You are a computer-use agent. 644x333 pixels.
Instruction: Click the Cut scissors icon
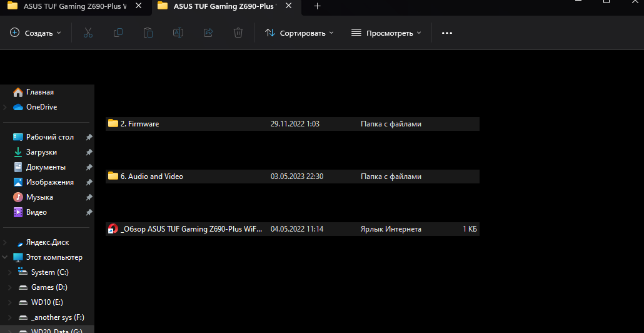(x=88, y=33)
